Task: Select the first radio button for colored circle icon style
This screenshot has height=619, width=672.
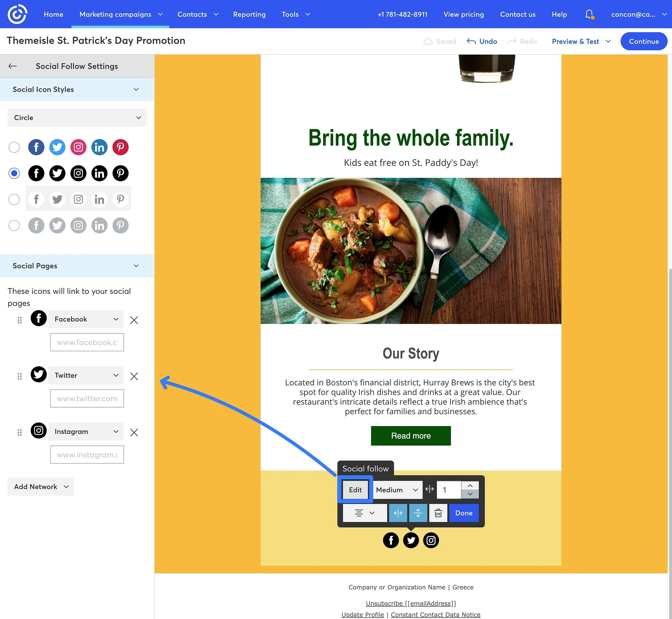Action: point(14,147)
